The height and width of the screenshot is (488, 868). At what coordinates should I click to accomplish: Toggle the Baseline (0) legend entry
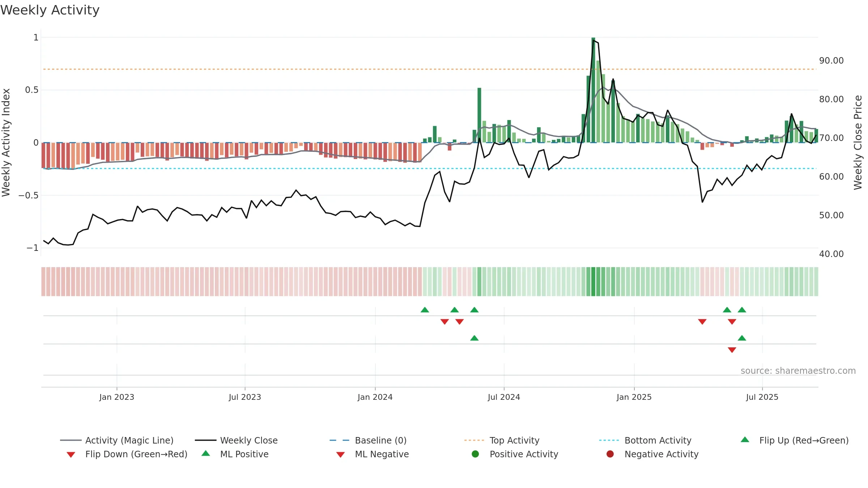click(368, 440)
